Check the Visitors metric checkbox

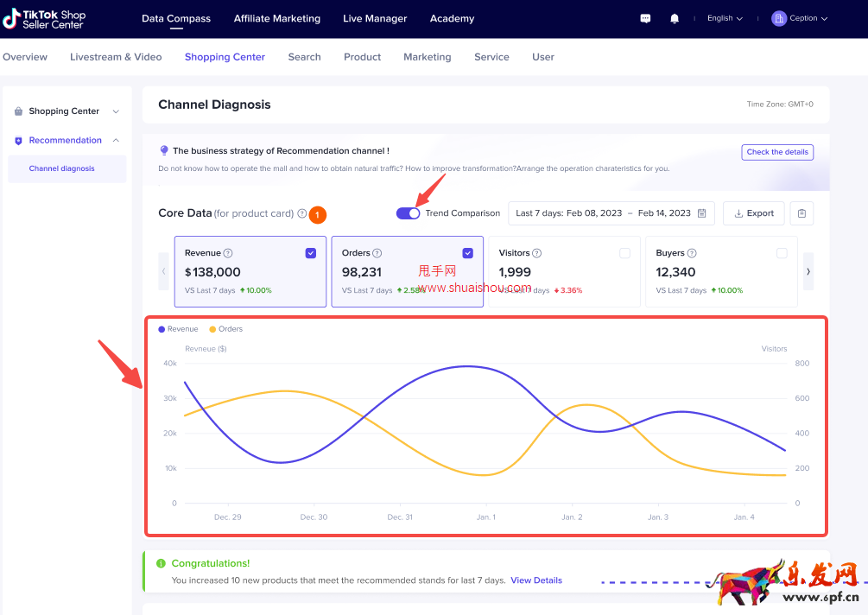625,253
